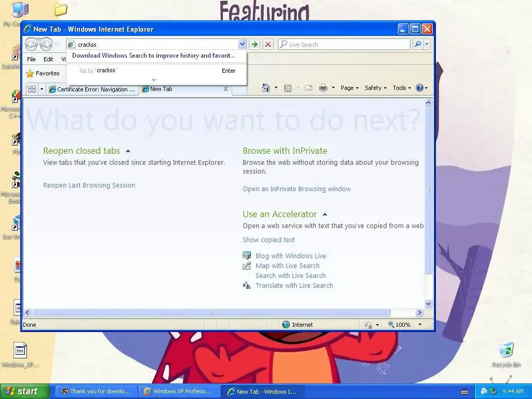Click the Live Search magnifier button
The height and width of the screenshot is (399, 532).
click(x=418, y=44)
